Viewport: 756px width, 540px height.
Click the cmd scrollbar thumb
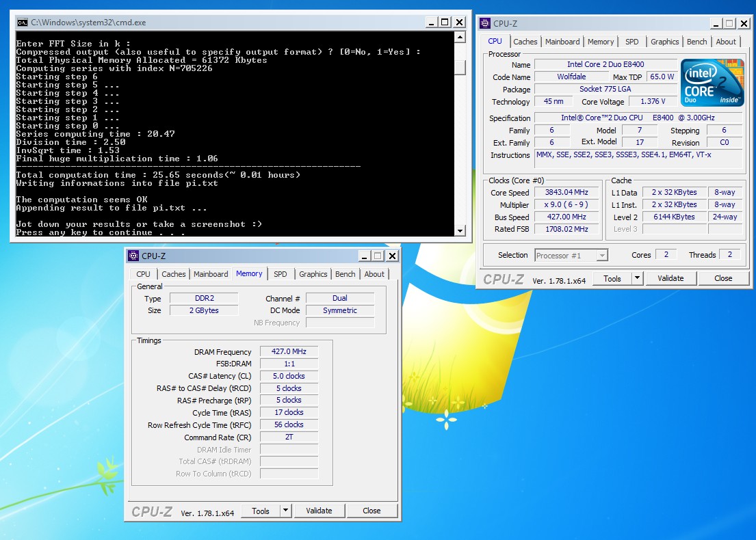pyautogui.click(x=460, y=68)
